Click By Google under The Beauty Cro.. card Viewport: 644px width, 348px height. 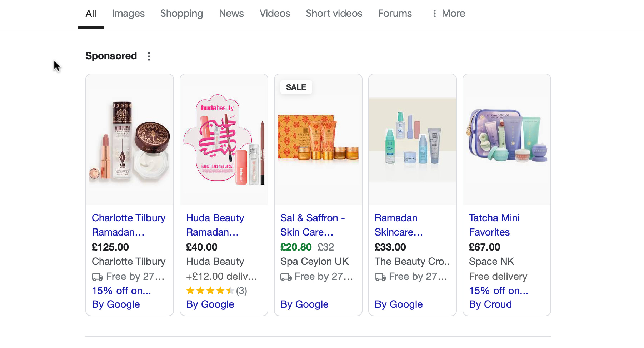click(x=399, y=304)
